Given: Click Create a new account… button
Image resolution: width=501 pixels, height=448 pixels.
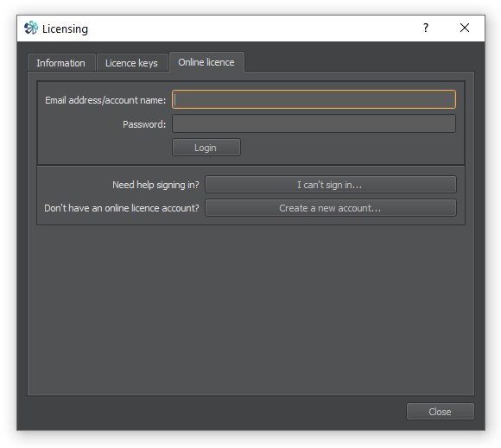Looking at the screenshot, I should click(330, 208).
